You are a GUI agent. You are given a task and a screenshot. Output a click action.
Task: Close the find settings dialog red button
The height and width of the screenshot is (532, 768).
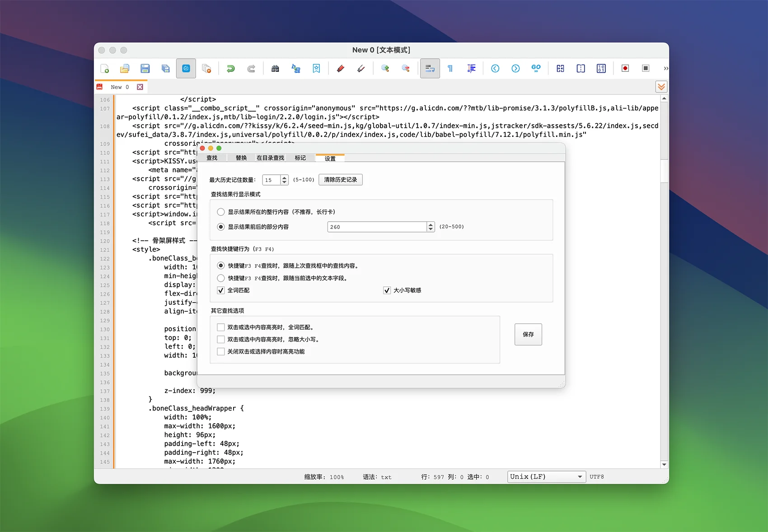click(x=202, y=148)
